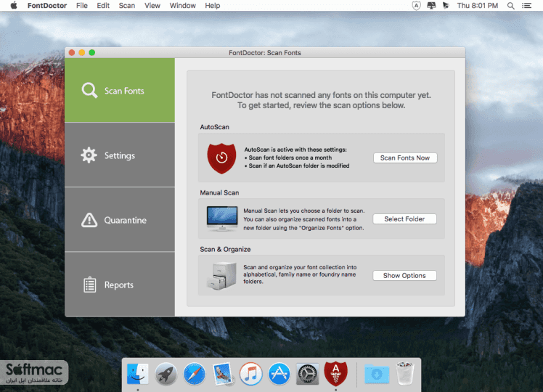Click 'Scan font folders once a month' text
543x392 pixels.
coord(290,158)
